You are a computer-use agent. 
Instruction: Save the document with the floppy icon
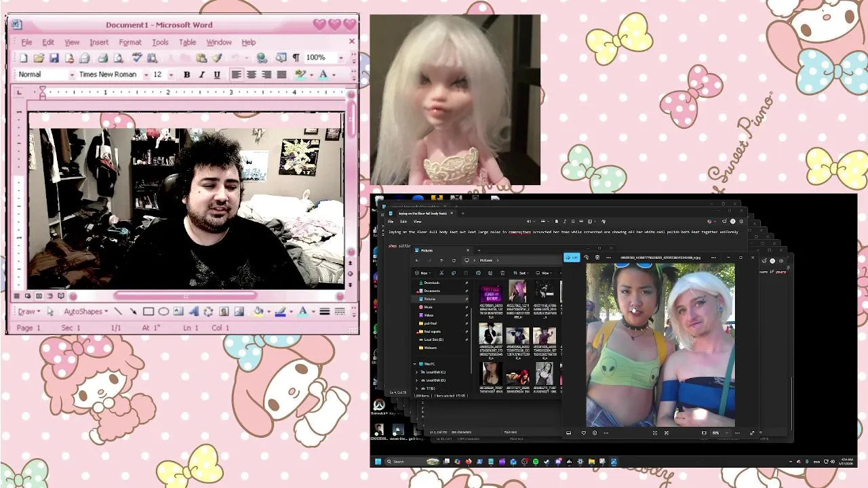(x=54, y=58)
